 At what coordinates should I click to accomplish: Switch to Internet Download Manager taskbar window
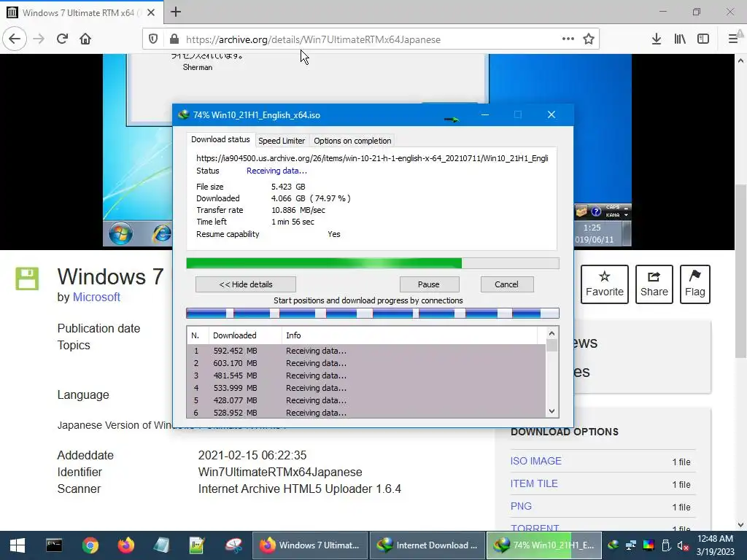pyautogui.click(x=427, y=545)
